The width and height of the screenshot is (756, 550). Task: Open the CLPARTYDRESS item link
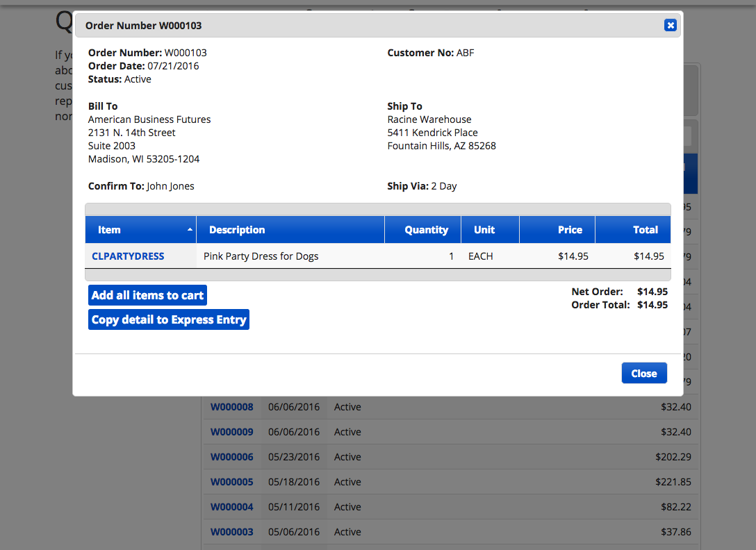tap(128, 256)
